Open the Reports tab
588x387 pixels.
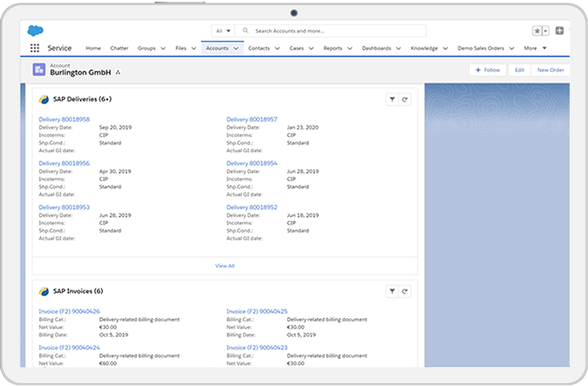pos(332,48)
